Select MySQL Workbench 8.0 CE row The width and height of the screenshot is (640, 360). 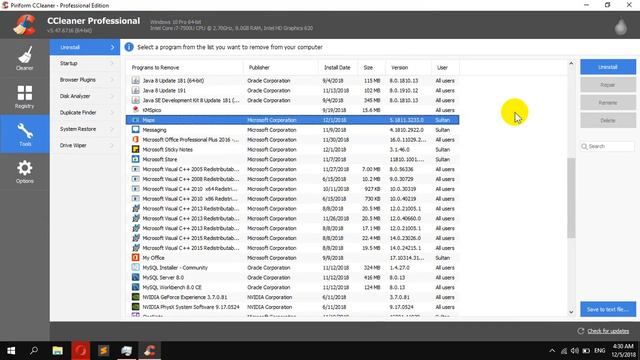click(292, 287)
